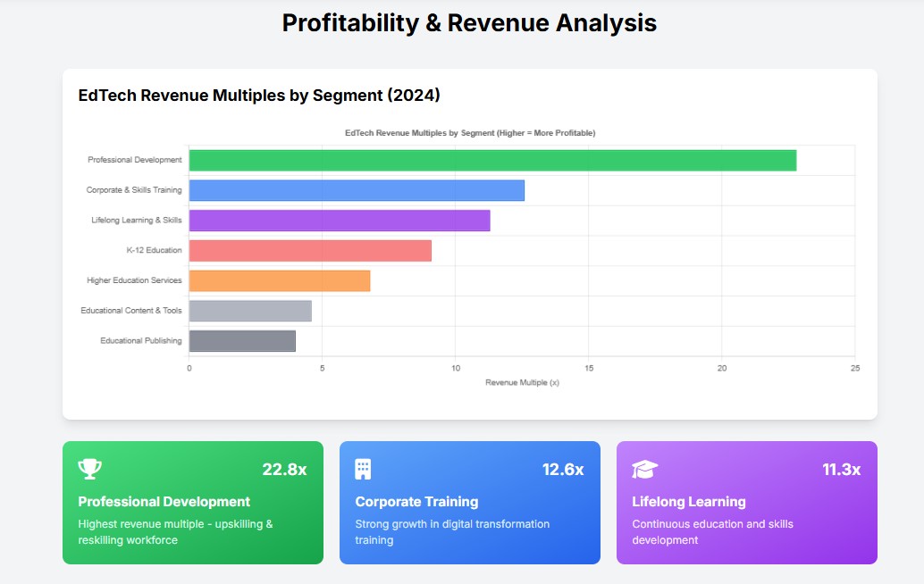Click the green Professional Development bar

(x=491, y=161)
